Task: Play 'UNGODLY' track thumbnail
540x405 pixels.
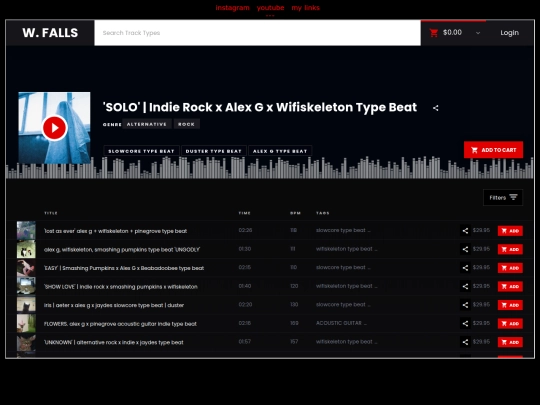Action: [26, 249]
